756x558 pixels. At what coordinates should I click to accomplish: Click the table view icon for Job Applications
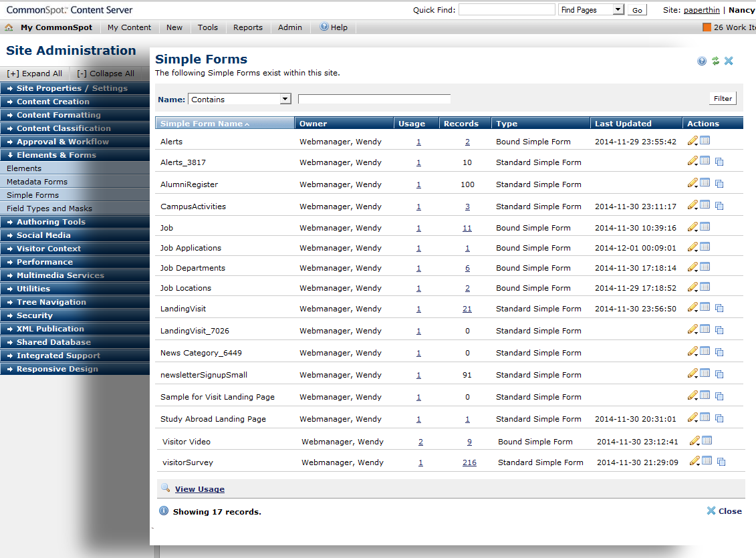click(705, 247)
